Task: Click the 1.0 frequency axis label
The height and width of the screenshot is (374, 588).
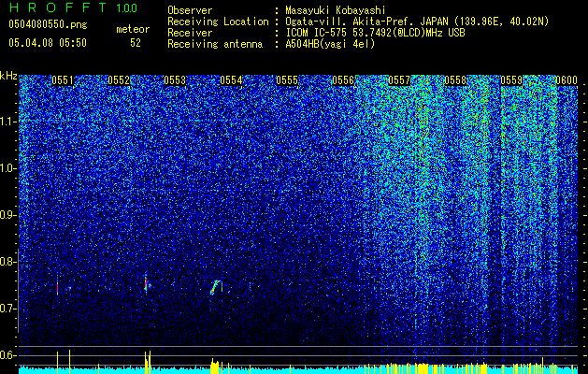Action: pyautogui.click(x=7, y=168)
